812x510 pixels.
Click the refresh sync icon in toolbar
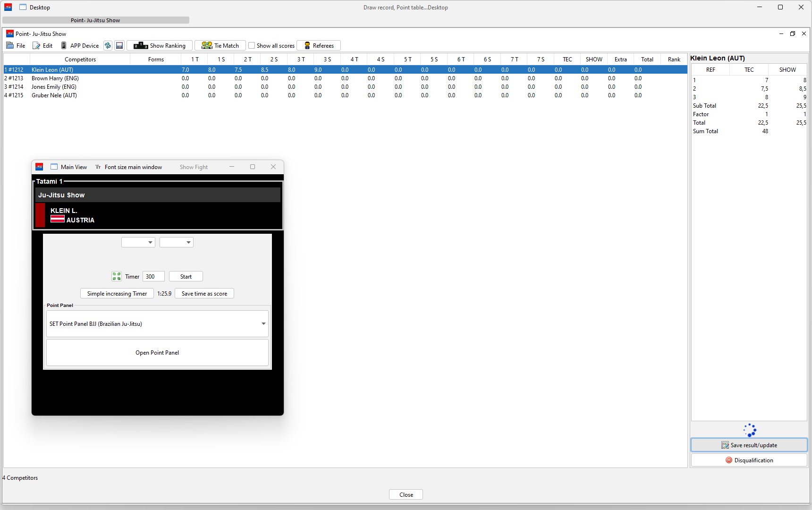click(108, 46)
